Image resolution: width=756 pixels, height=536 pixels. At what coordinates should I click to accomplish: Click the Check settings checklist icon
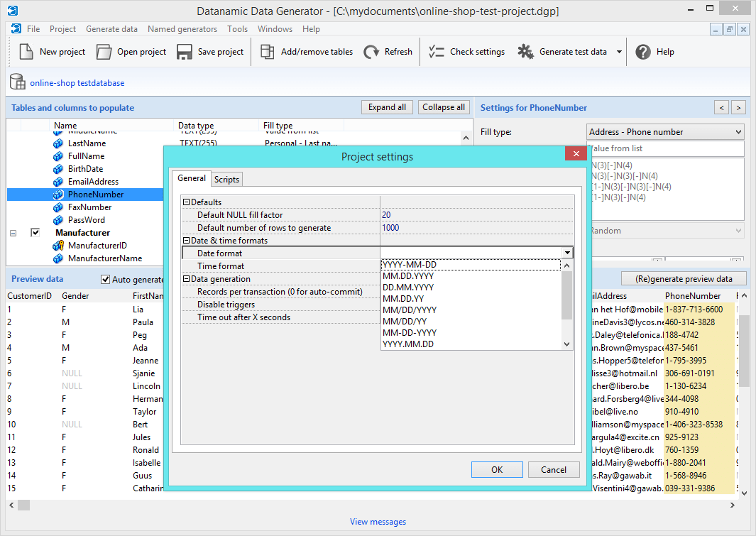tap(437, 52)
